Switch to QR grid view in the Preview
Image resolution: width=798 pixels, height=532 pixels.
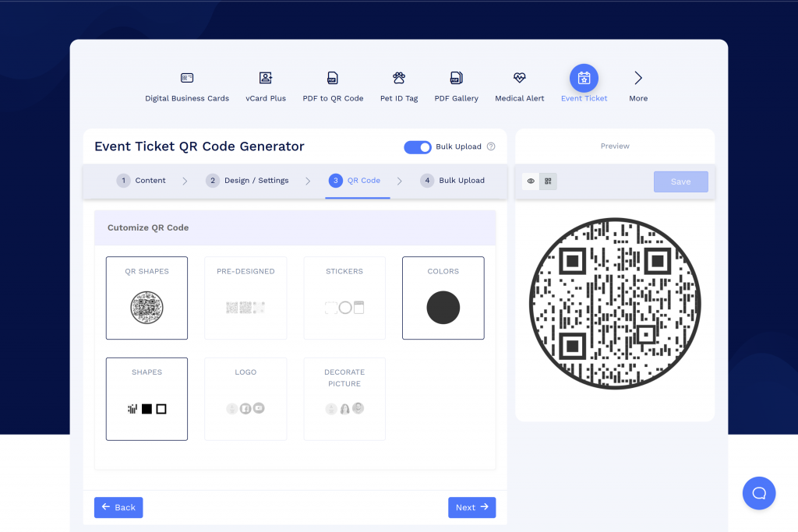[x=548, y=181]
